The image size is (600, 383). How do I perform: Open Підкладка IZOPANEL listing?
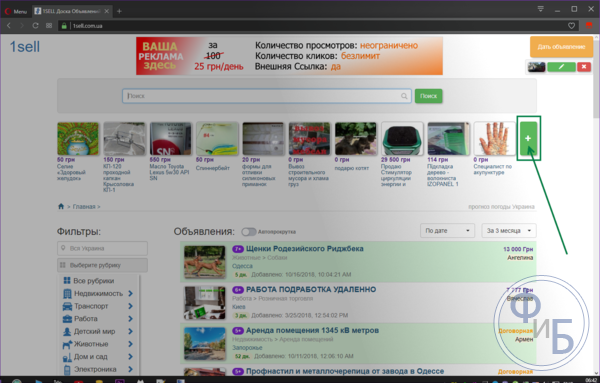448,154
